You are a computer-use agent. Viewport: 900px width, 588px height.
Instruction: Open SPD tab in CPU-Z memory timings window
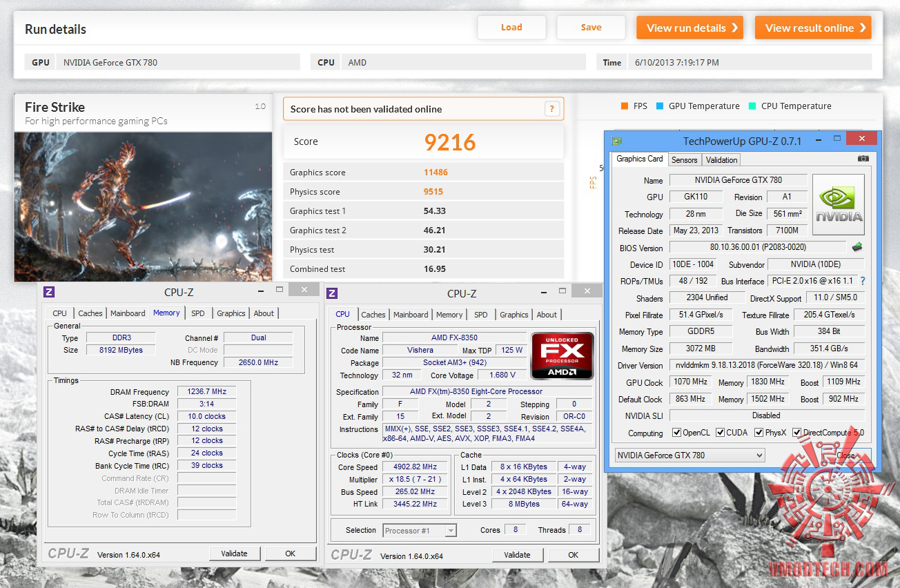pos(198,313)
